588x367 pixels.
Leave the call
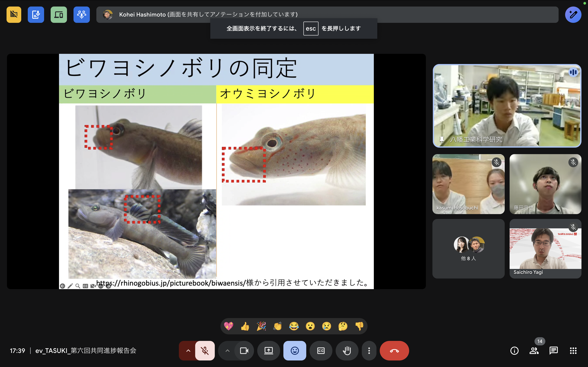(x=394, y=350)
